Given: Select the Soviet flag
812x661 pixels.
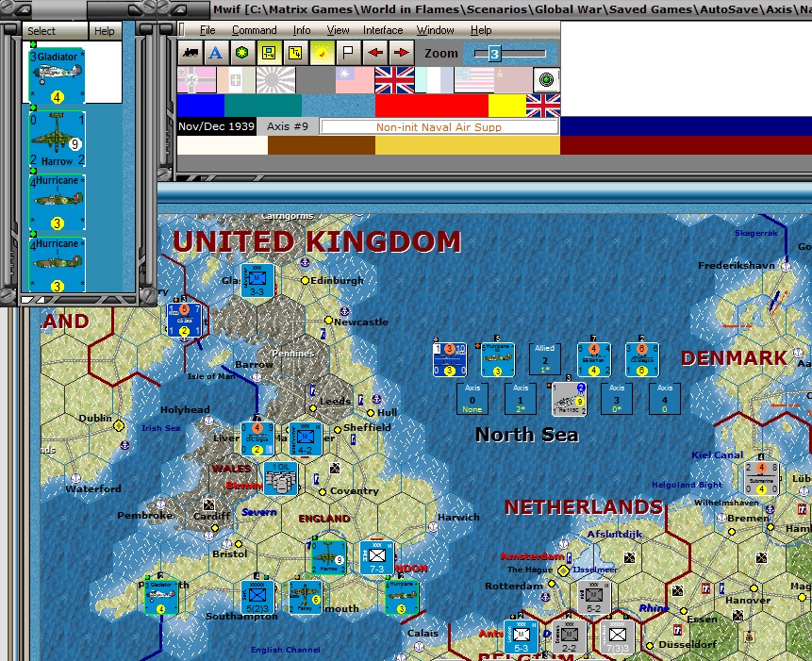Looking at the screenshot, I should pos(513,80).
